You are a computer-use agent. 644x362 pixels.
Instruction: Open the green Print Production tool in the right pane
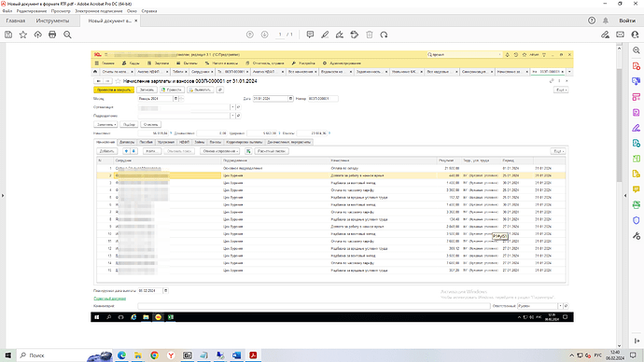point(637,205)
